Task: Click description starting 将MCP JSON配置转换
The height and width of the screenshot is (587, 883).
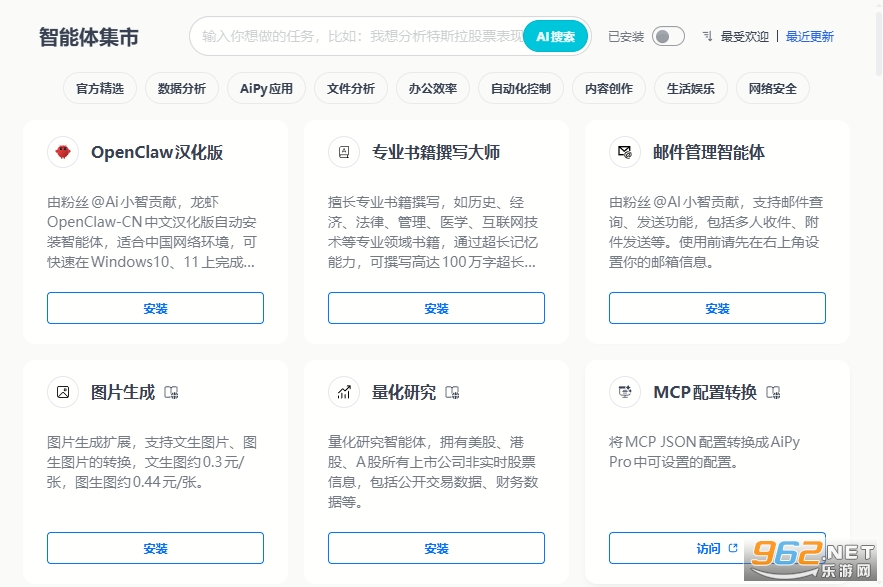Action: coord(704,452)
